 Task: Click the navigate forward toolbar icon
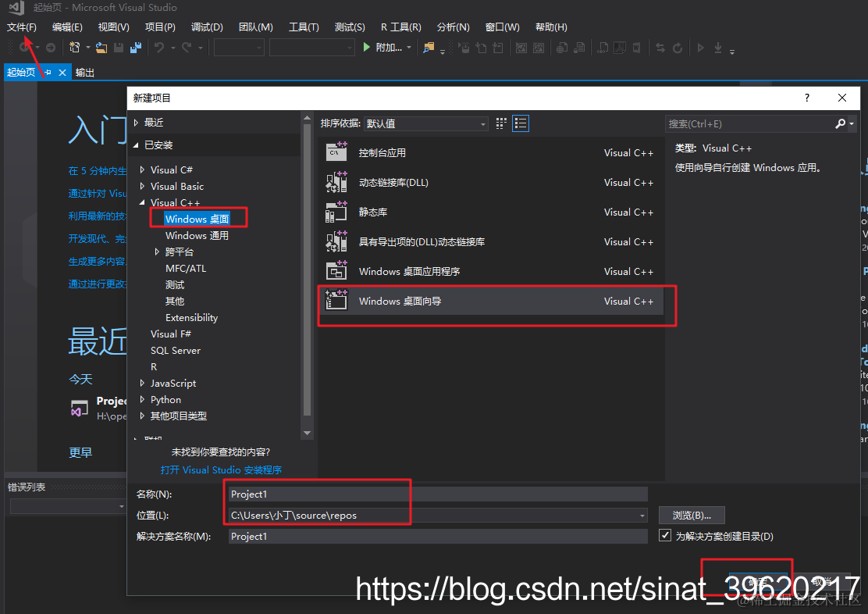point(51,48)
